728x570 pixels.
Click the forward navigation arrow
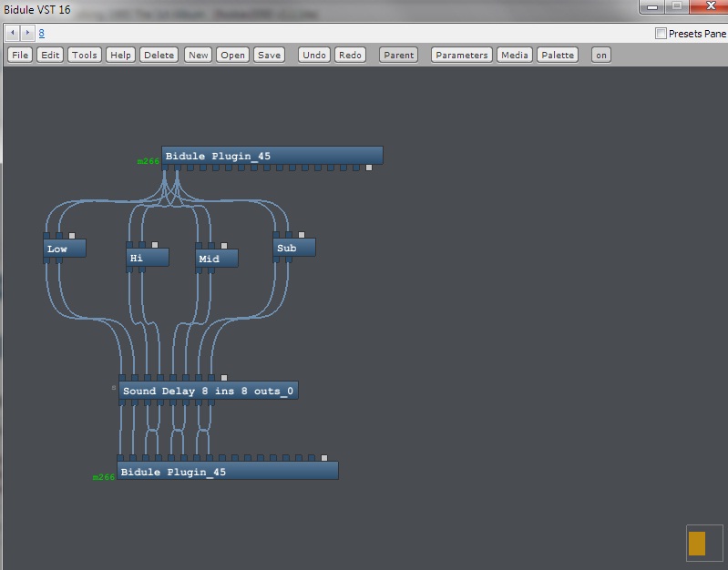click(27, 33)
